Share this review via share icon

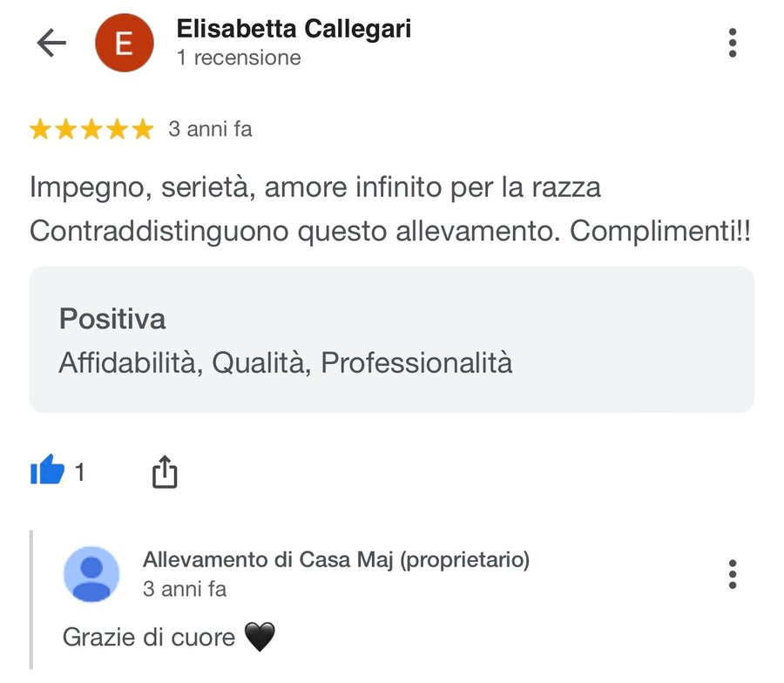pos(164,472)
